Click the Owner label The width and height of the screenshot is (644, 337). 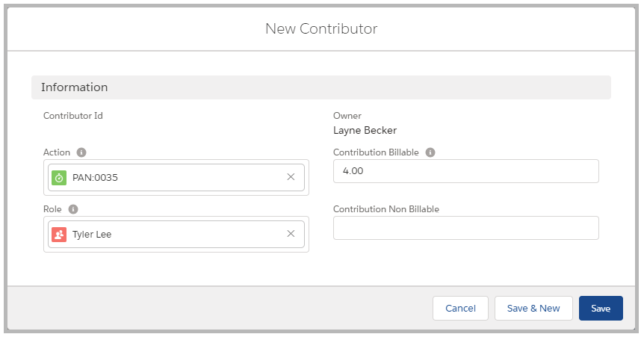coord(347,116)
